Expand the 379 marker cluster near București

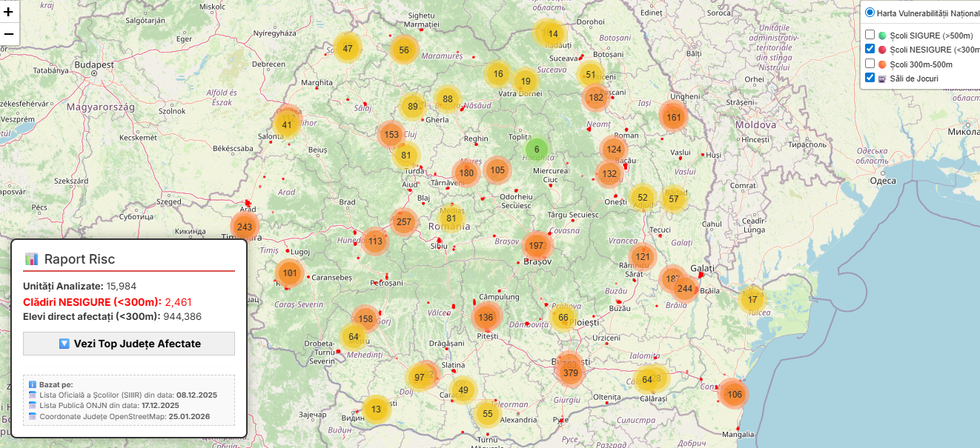coord(569,373)
